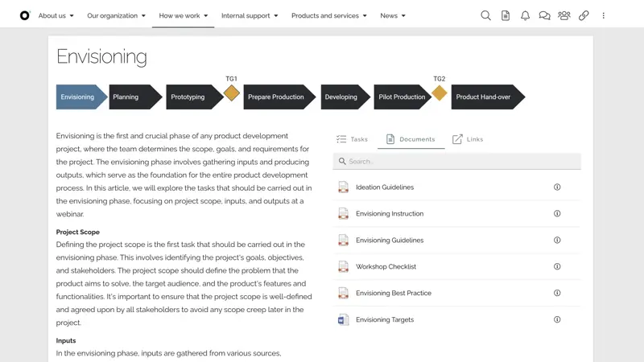This screenshot has height=362, width=644.
Task: Click the search icon in documents search box
Action: pos(341,162)
